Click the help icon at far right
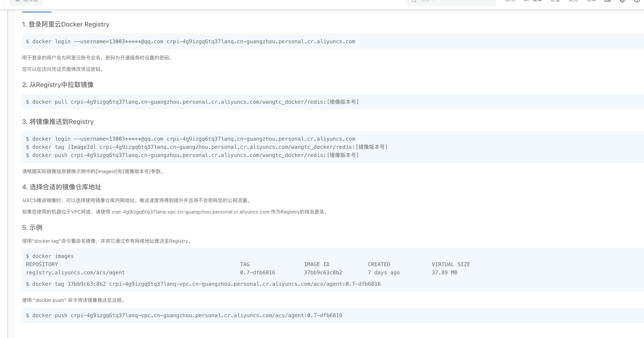The height and width of the screenshot is (338, 644). click(637, 1)
